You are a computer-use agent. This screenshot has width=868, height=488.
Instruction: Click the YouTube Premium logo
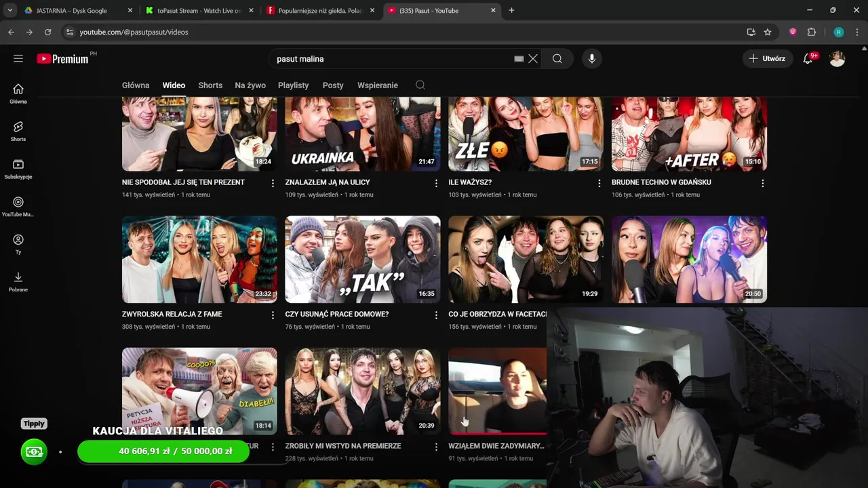(62, 59)
